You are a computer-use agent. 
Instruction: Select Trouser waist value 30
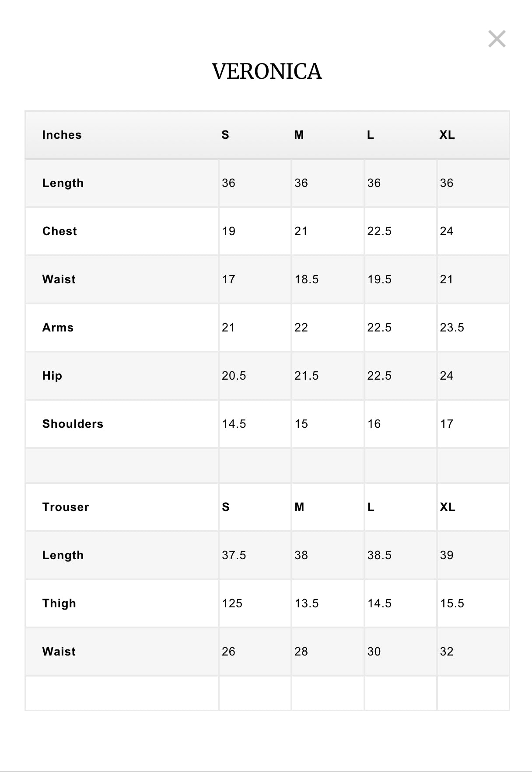[x=374, y=652]
